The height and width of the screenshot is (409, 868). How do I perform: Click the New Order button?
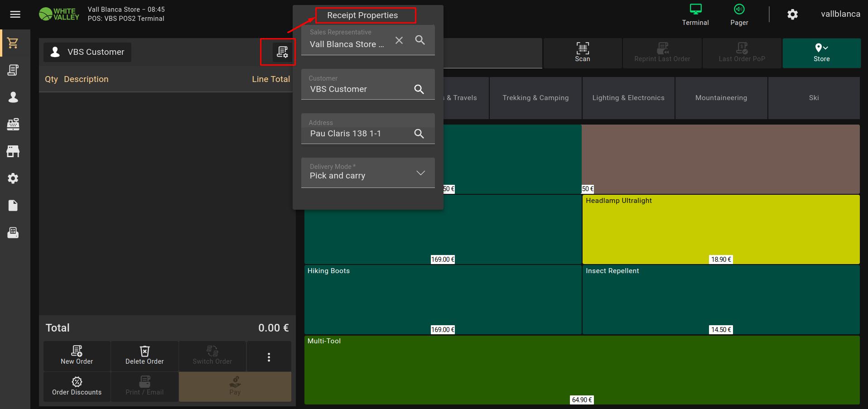pyautogui.click(x=77, y=356)
